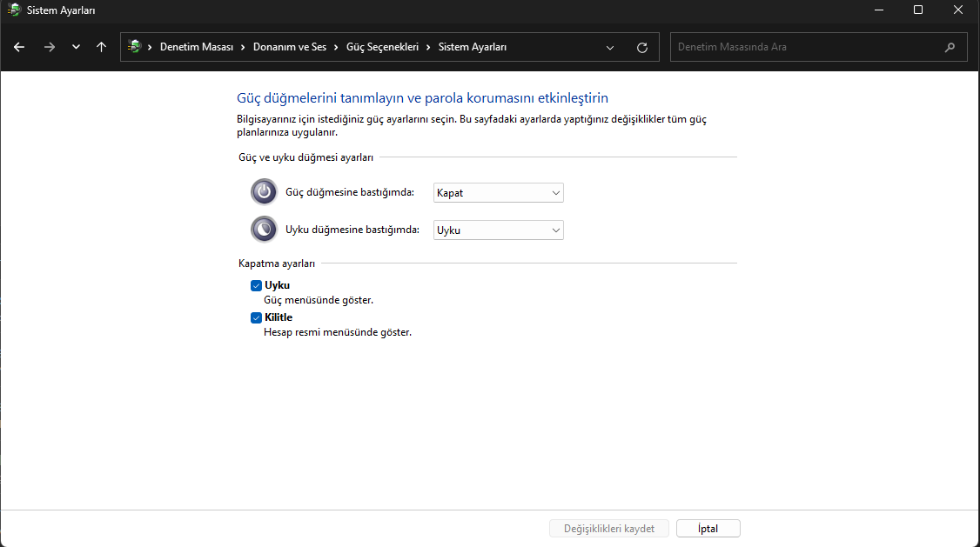Image resolution: width=980 pixels, height=547 pixels.
Task: Click the Değişiklikleri kaydet button
Action: pos(608,528)
